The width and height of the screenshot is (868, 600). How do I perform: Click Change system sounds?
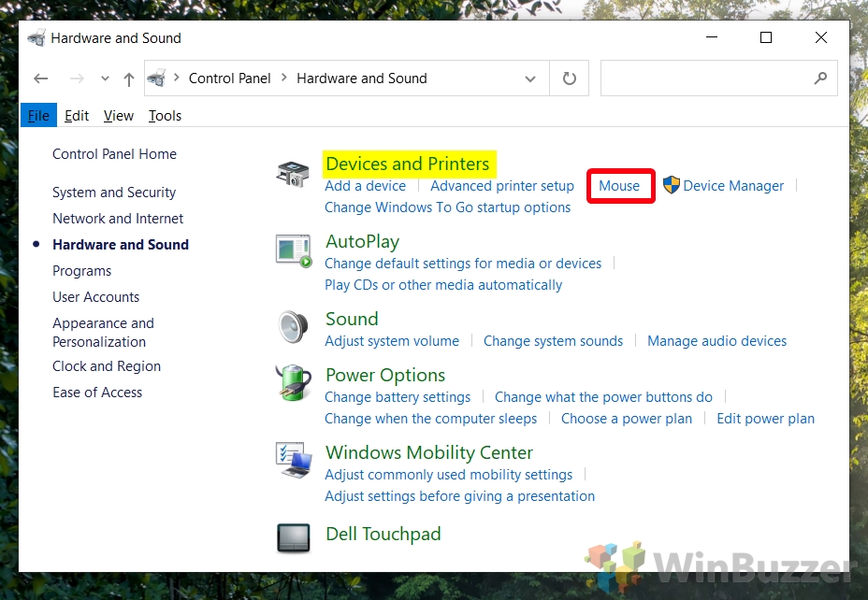[x=553, y=341]
